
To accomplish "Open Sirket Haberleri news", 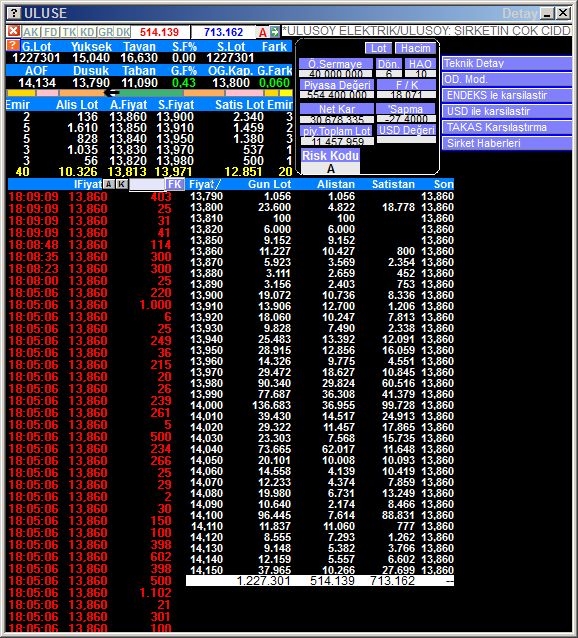I will tap(506, 143).
